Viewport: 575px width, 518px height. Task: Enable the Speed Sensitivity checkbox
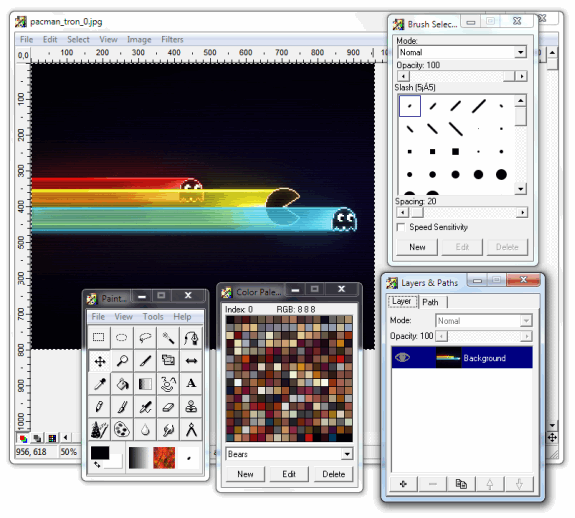pos(401,227)
